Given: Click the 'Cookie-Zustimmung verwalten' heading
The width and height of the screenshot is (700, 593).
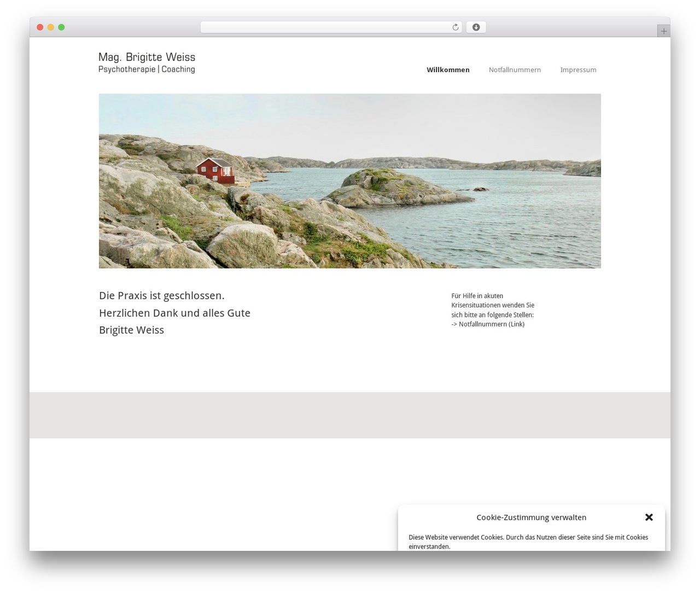Looking at the screenshot, I should coord(531,517).
